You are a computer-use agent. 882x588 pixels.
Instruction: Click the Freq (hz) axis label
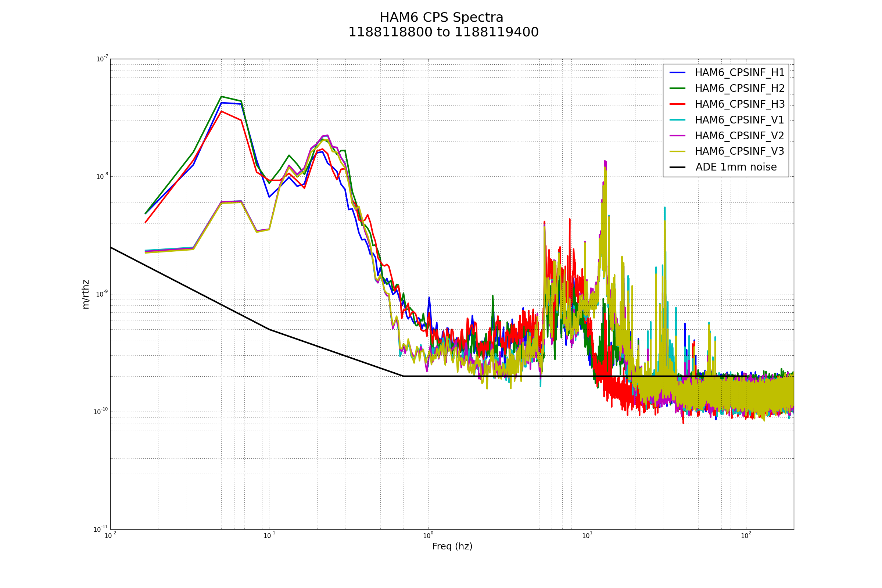pyautogui.click(x=452, y=546)
